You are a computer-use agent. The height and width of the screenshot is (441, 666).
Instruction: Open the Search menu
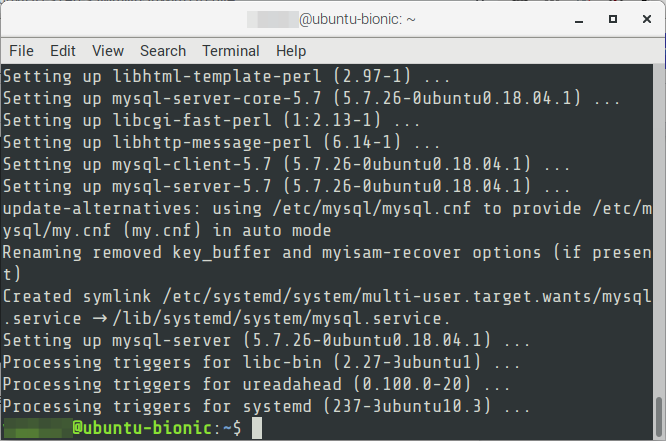pyautogui.click(x=163, y=51)
